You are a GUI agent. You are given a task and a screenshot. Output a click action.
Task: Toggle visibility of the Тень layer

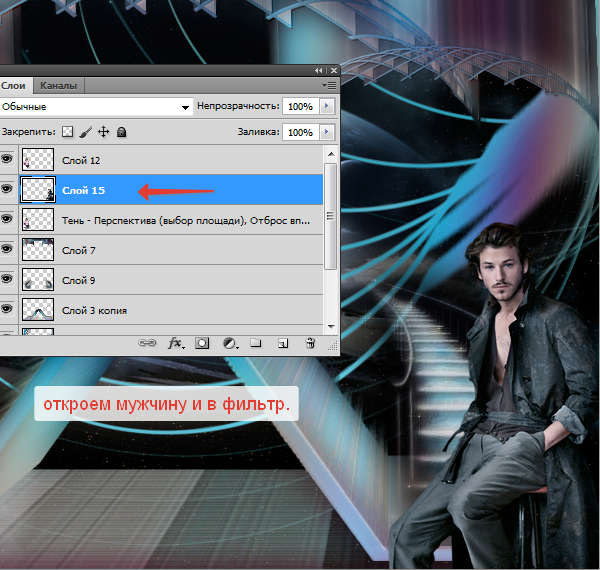point(6,218)
